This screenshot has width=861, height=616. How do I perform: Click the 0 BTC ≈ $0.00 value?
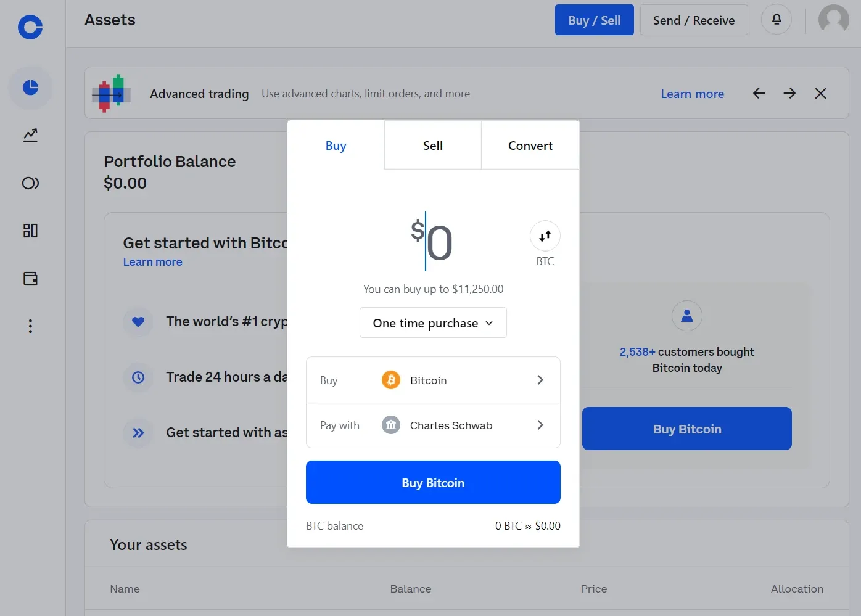pos(528,526)
